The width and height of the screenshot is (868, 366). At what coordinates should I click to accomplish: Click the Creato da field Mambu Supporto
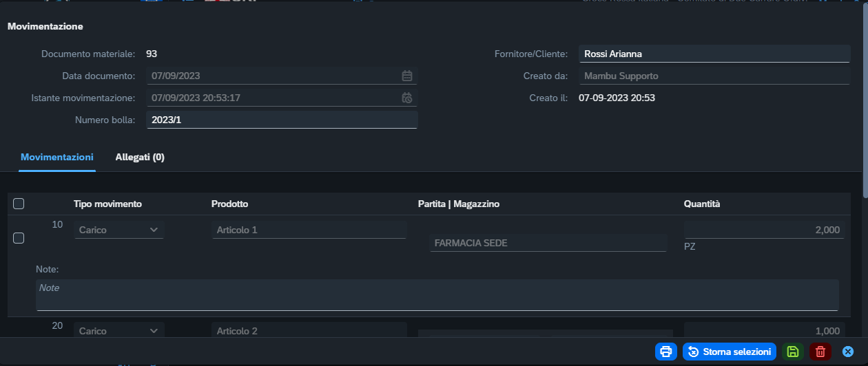pyautogui.click(x=714, y=76)
